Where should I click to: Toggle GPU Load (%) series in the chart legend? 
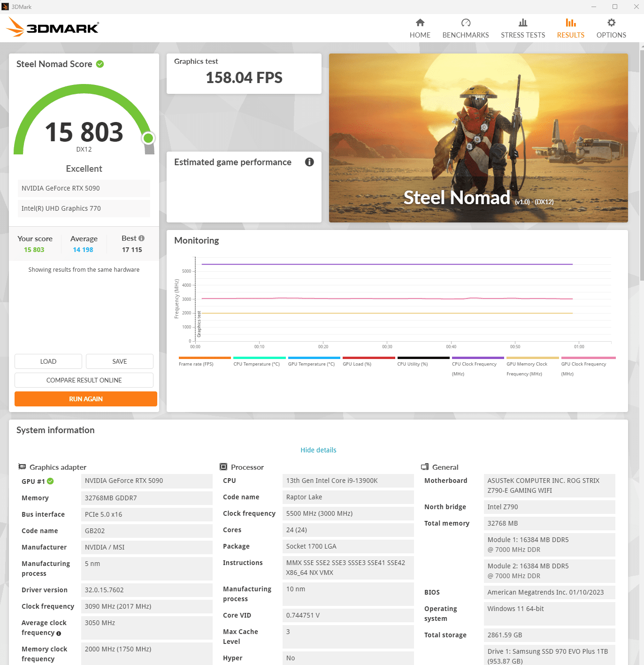coord(369,362)
